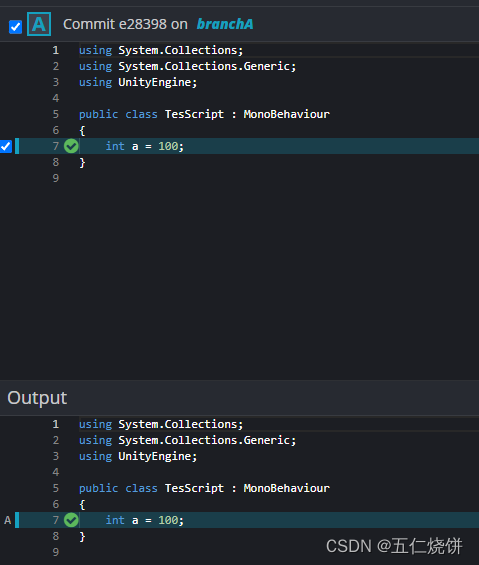Click 'using UnityEngine;' in Output pane
The width and height of the screenshot is (479, 565).
point(138,457)
